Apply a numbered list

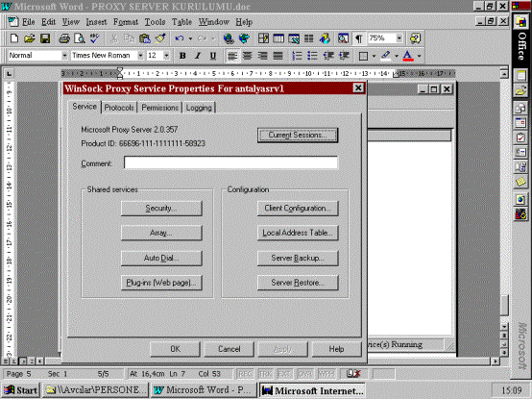[297, 56]
